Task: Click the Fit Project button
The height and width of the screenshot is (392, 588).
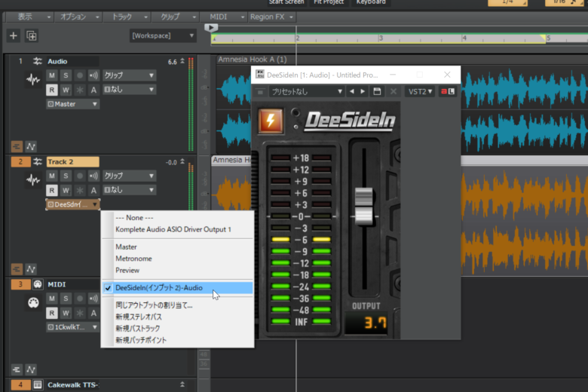Action: pyautogui.click(x=329, y=2)
